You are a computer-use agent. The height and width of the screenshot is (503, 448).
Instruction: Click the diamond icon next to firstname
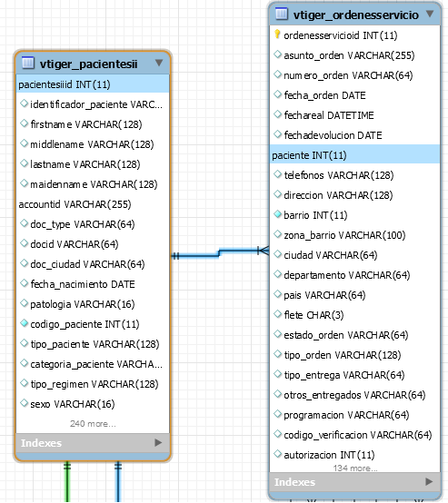tap(25, 123)
